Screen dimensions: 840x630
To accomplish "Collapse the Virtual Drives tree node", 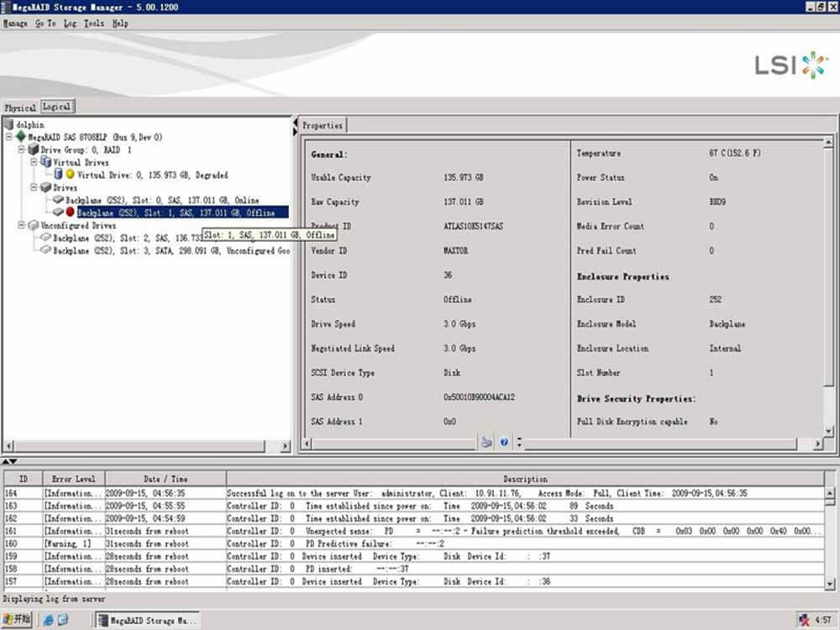I will (x=34, y=162).
